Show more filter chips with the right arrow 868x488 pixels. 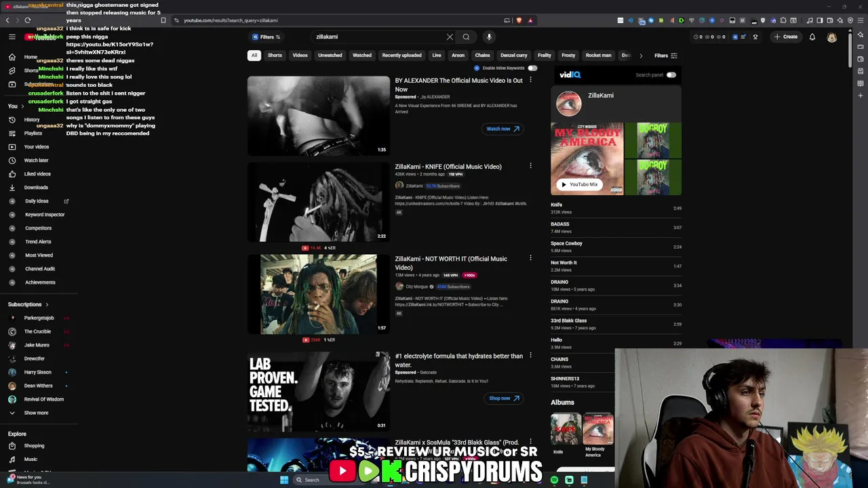click(x=641, y=56)
